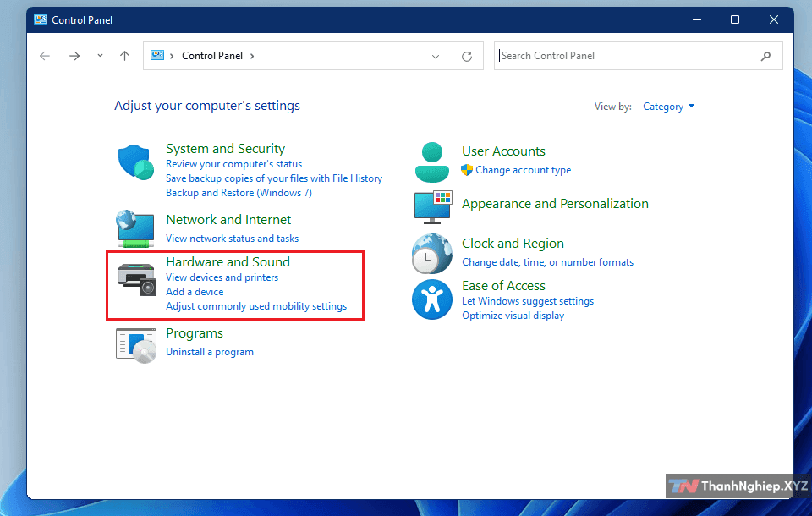Image resolution: width=812 pixels, height=516 pixels.
Task: Click Control Panel breadcrumb in address bar
Action: (212, 56)
